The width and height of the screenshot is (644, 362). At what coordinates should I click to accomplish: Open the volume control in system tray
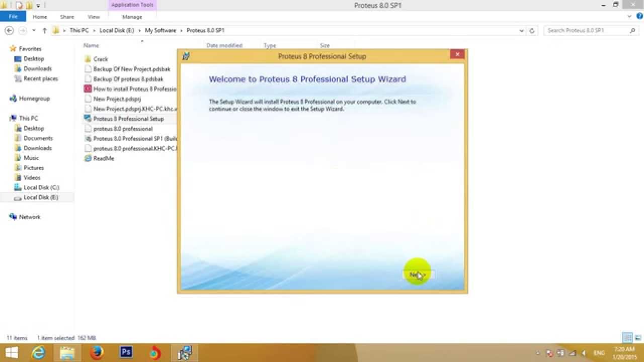tap(584, 353)
